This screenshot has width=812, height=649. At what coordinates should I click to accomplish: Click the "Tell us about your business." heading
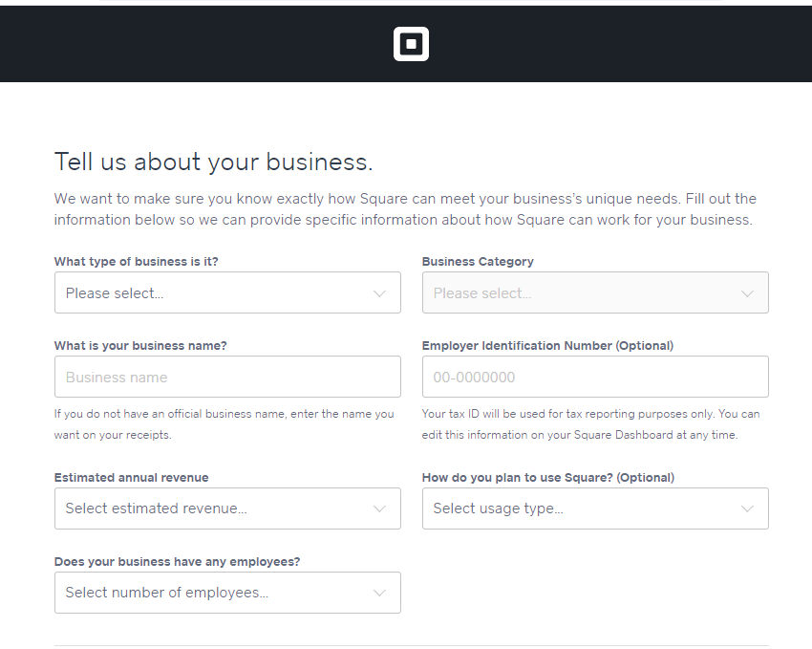pyautogui.click(x=213, y=162)
